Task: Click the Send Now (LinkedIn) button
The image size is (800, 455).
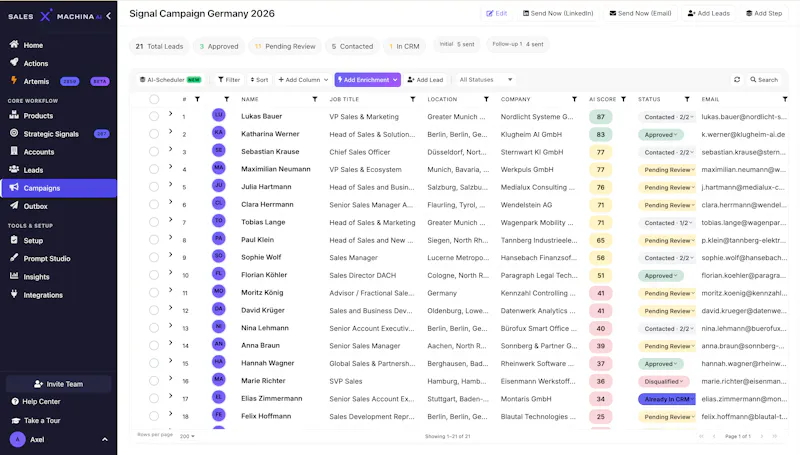Action: click(558, 13)
